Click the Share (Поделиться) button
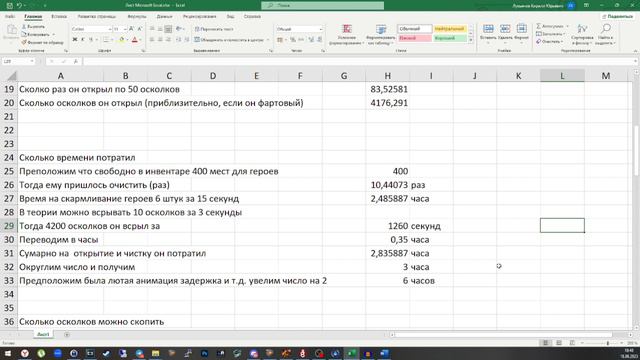Image resolution: width=640 pixels, height=360 pixels. [x=618, y=16]
